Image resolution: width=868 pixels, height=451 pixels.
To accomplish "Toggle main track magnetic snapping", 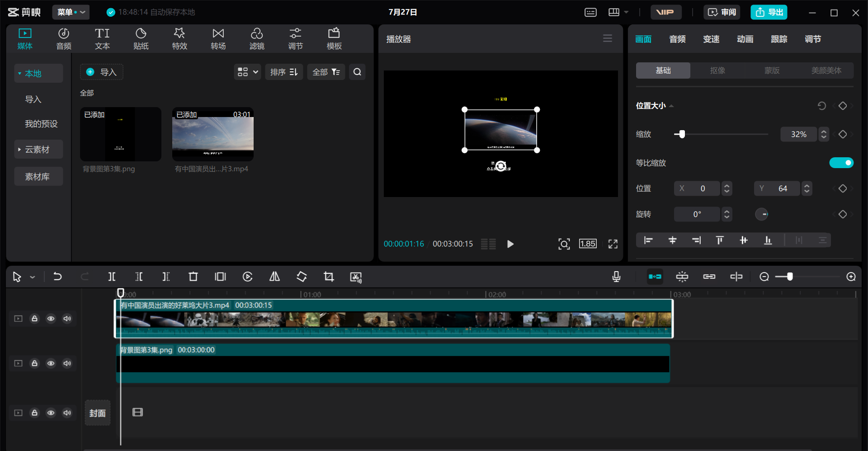I will [655, 277].
